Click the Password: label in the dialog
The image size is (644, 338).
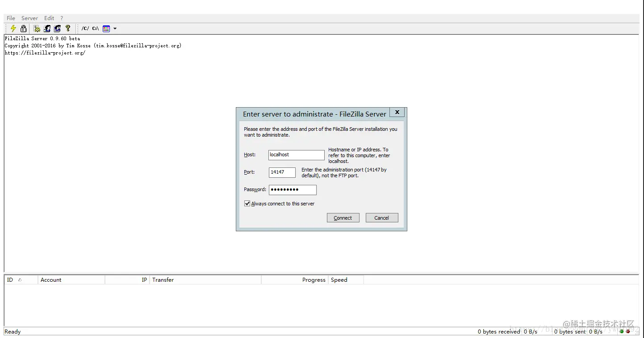[x=255, y=190]
